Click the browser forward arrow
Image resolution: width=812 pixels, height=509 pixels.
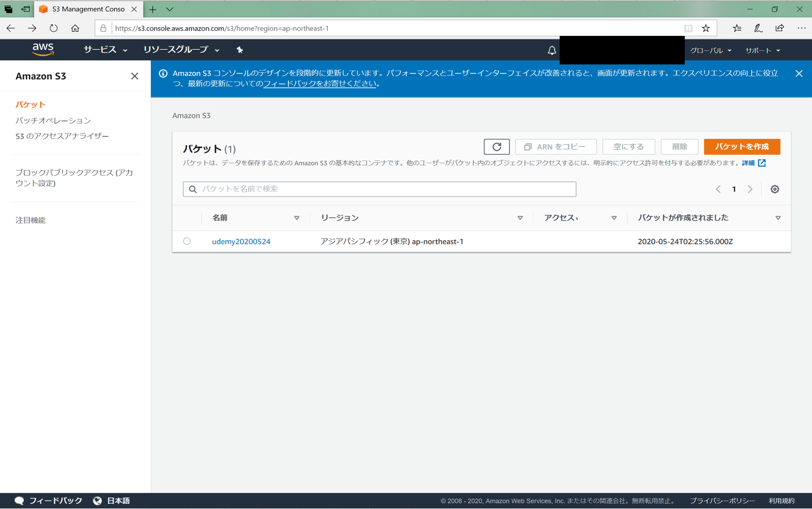tap(32, 28)
